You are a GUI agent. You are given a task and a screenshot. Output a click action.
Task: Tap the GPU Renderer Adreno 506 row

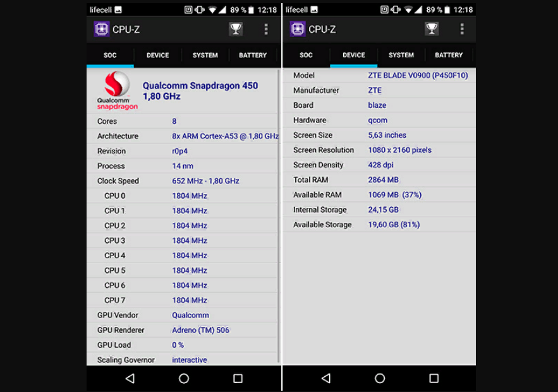(183, 330)
